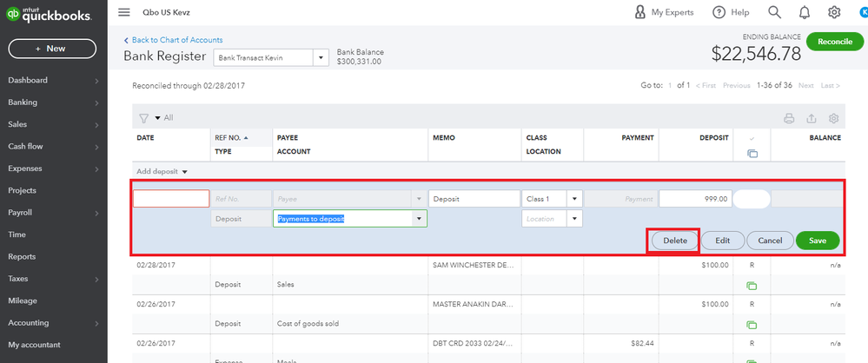Cancel the transaction edit

coord(770,241)
